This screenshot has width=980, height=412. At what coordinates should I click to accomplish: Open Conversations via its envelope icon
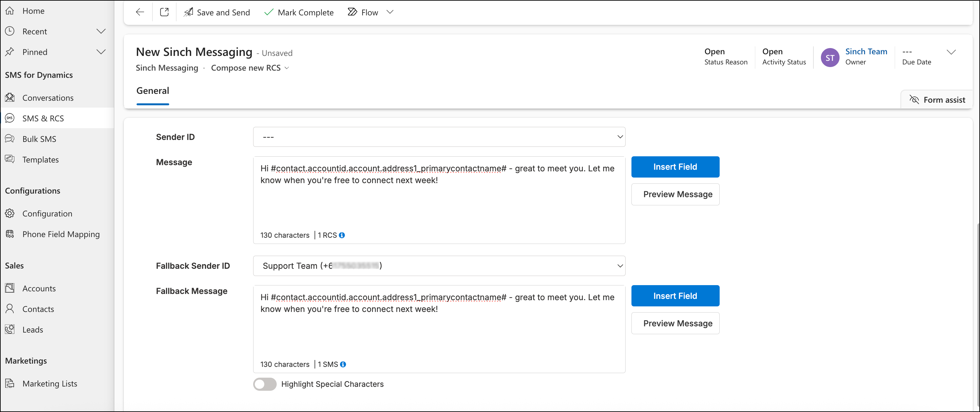tap(10, 98)
